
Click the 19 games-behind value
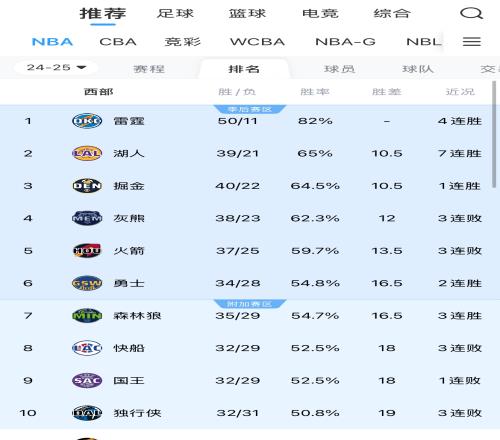click(387, 413)
